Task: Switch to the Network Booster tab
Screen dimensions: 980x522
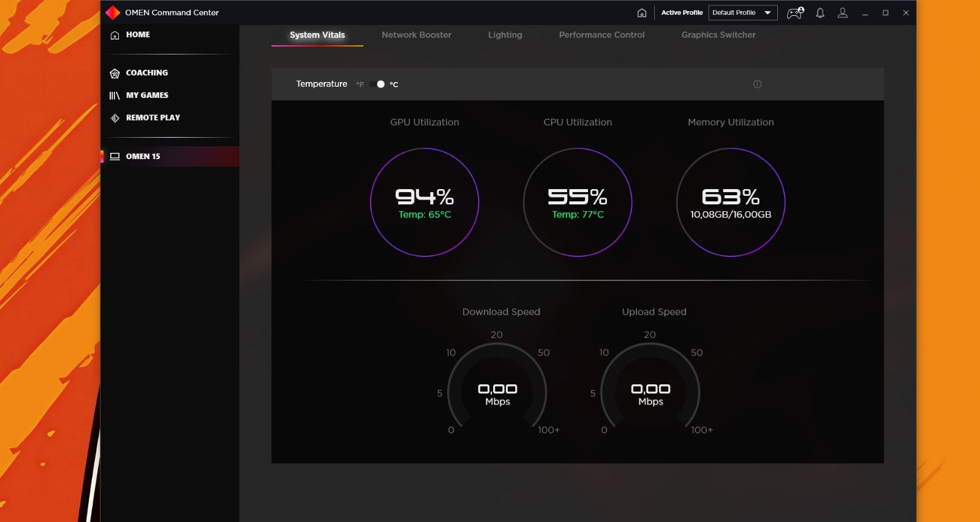Action: coord(417,35)
